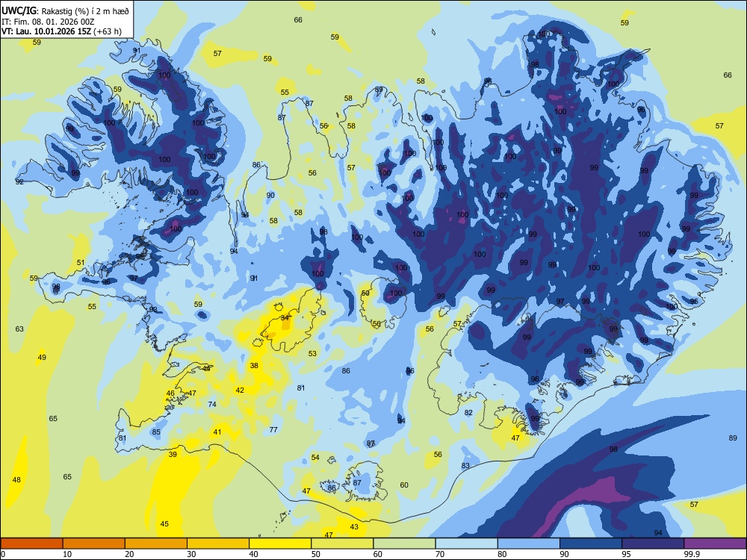Image resolution: width=747 pixels, height=560 pixels.
Task: Click the humidity value 45 at the bottom
Action: click(164, 524)
